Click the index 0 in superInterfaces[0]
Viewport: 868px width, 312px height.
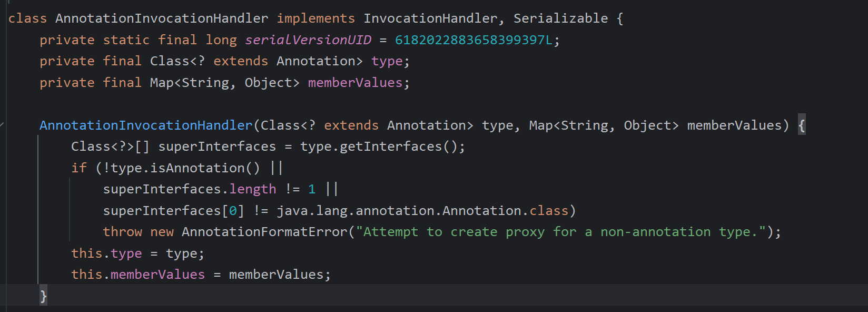point(233,211)
